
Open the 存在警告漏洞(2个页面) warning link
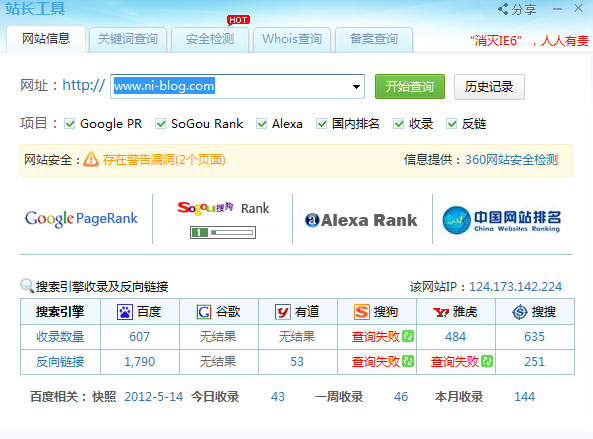pyautogui.click(x=164, y=160)
